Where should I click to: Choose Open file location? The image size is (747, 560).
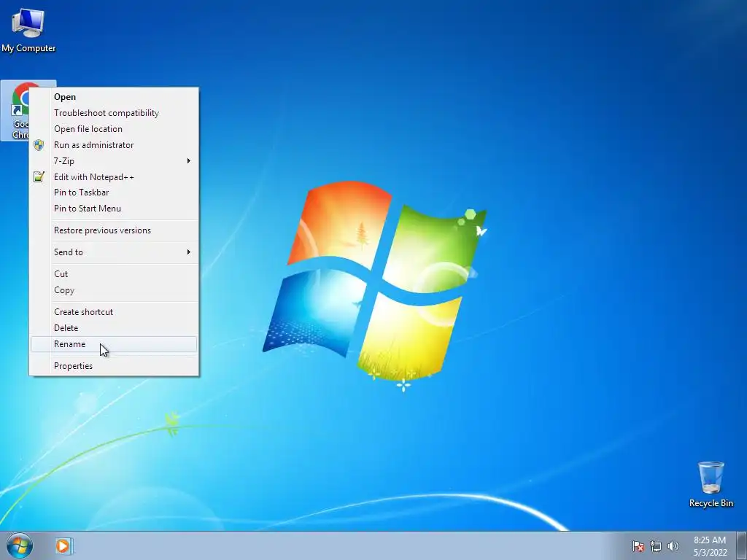(x=114, y=129)
